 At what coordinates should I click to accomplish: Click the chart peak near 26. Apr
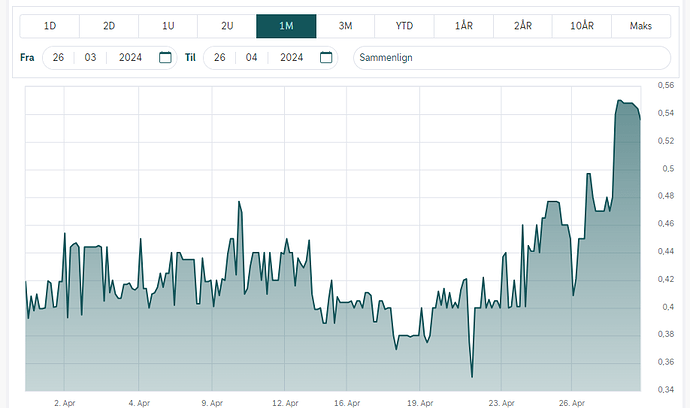(x=620, y=101)
